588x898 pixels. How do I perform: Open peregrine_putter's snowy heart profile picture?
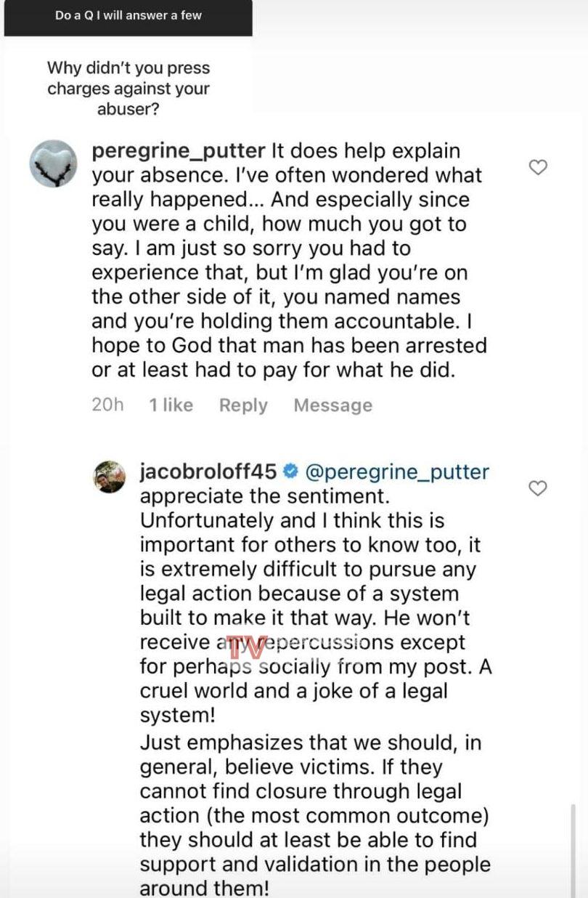[x=53, y=163]
